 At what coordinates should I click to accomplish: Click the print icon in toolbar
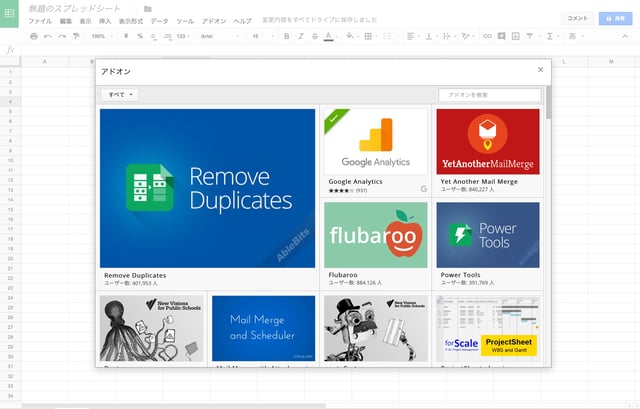[x=34, y=36]
